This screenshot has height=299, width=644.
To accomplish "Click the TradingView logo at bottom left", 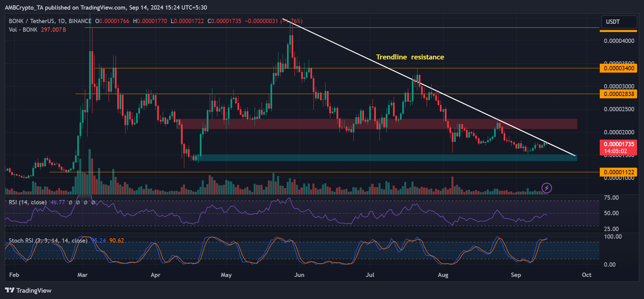I will click(x=28, y=290).
